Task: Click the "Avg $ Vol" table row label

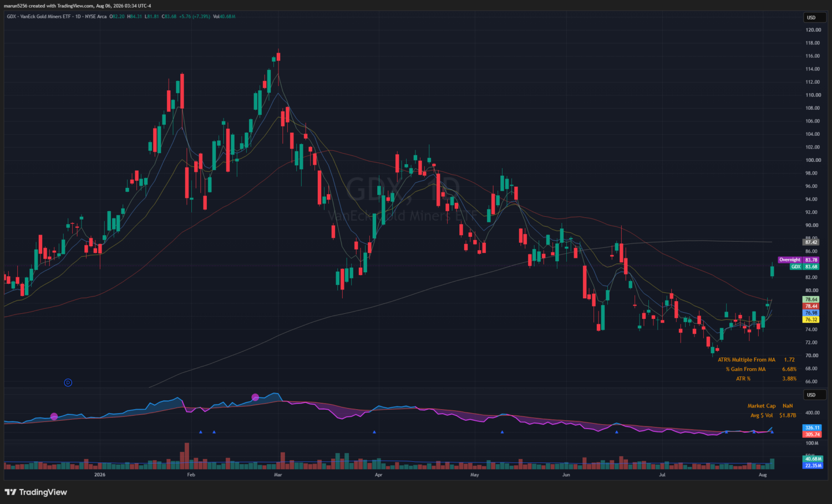Action: tap(762, 415)
